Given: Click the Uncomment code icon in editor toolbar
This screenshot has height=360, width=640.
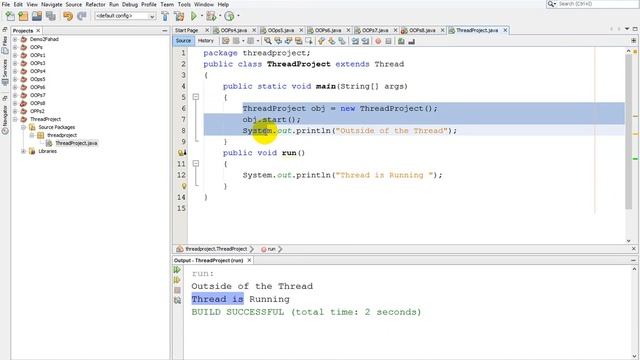Looking at the screenshot, I should click(411, 41).
